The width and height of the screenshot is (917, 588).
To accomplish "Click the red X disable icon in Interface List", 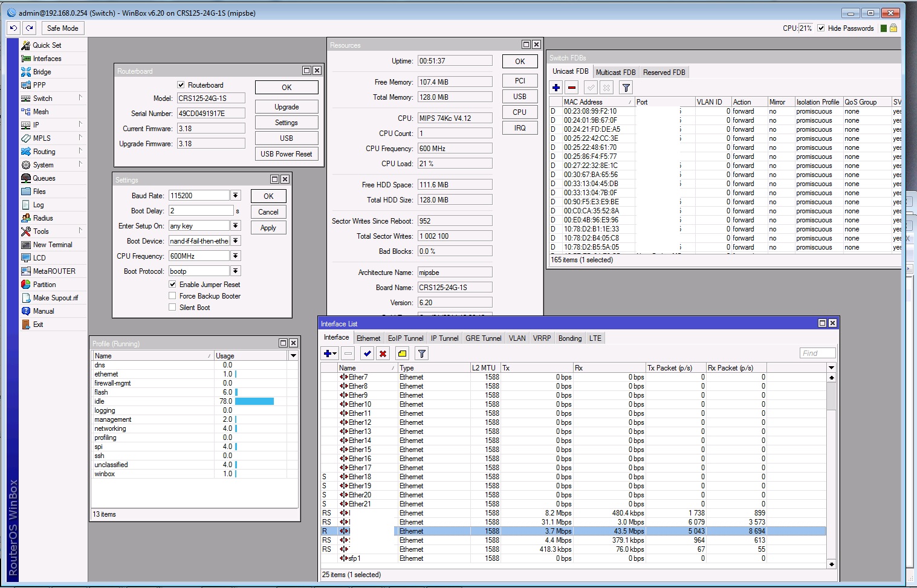I will (383, 354).
